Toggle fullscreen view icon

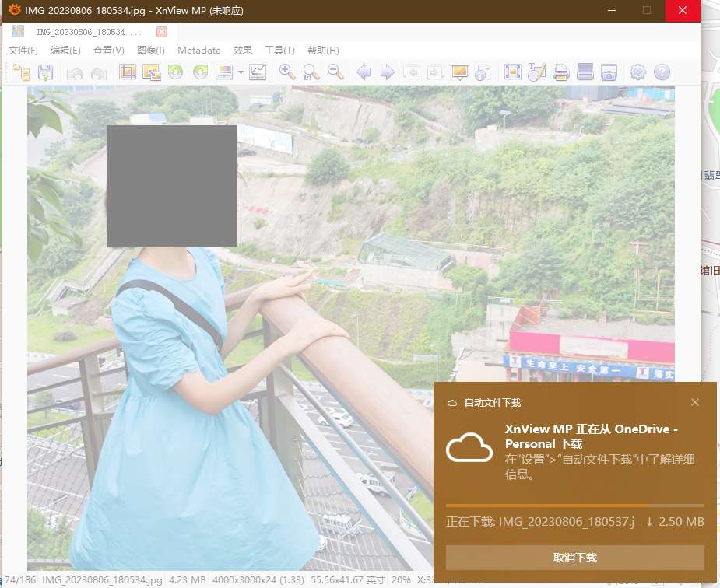coord(512,72)
